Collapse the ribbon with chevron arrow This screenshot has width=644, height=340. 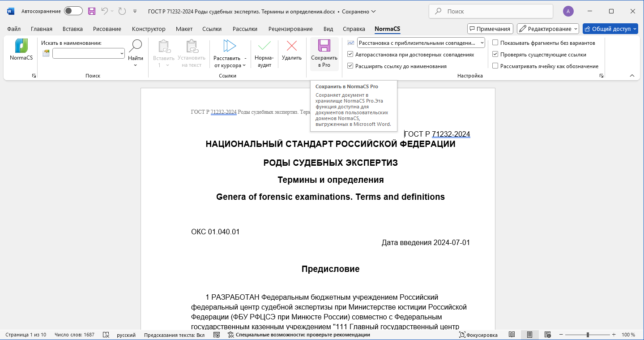(632, 76)
